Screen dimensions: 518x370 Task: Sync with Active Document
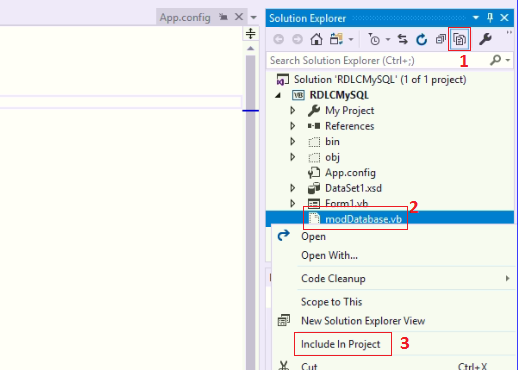coord(403,39)
